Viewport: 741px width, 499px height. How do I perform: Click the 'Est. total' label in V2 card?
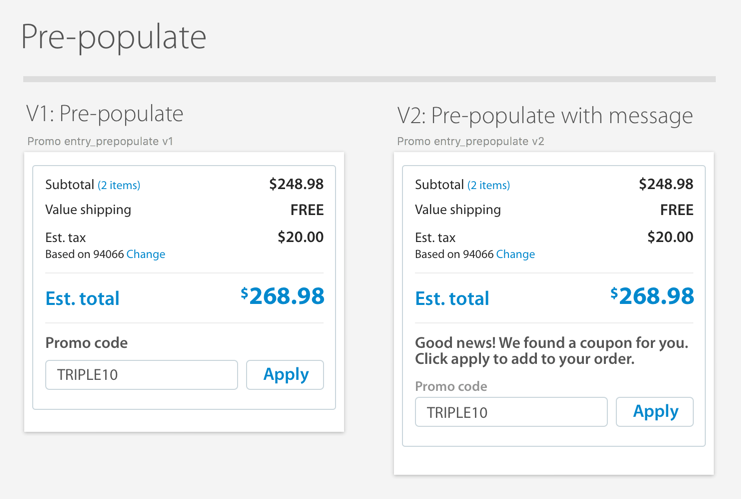[452, 298]
